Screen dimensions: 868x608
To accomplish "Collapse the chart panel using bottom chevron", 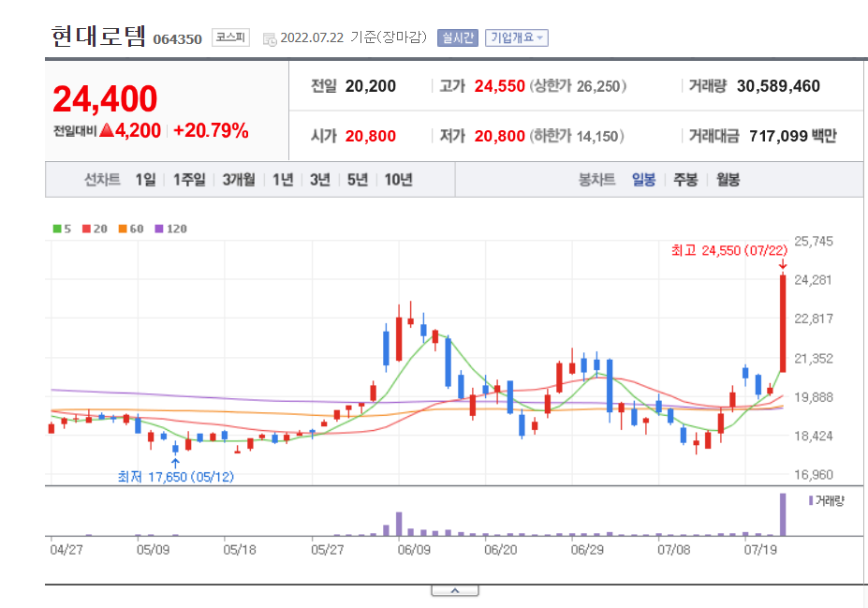I will click(x=454, y=591).
